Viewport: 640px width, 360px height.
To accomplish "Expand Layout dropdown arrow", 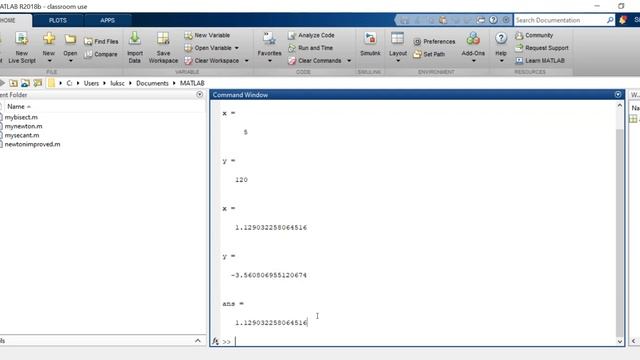I will click(x=398, y=61).
